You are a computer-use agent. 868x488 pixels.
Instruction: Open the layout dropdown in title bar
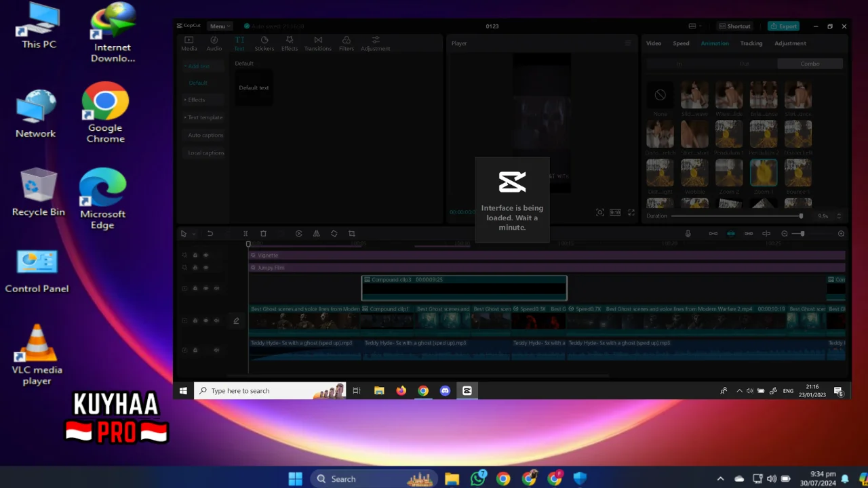pyautogui.click(x=696, y=26)
